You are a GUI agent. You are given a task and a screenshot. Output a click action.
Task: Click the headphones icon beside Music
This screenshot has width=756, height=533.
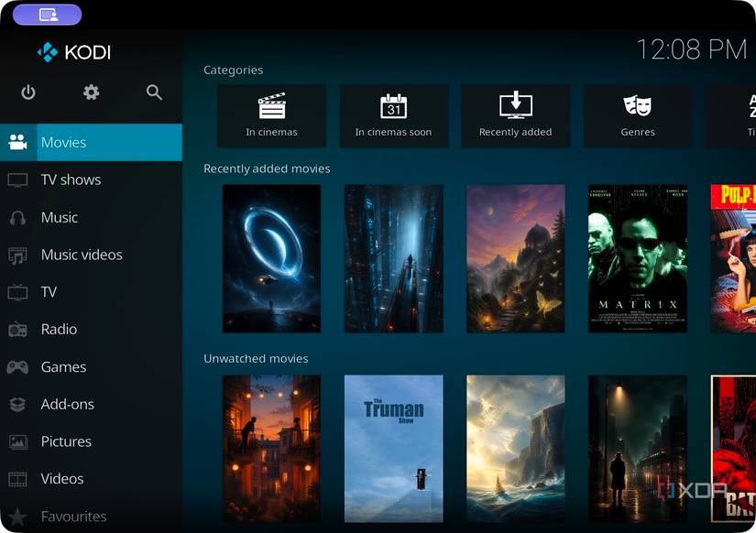coord(17,217)
